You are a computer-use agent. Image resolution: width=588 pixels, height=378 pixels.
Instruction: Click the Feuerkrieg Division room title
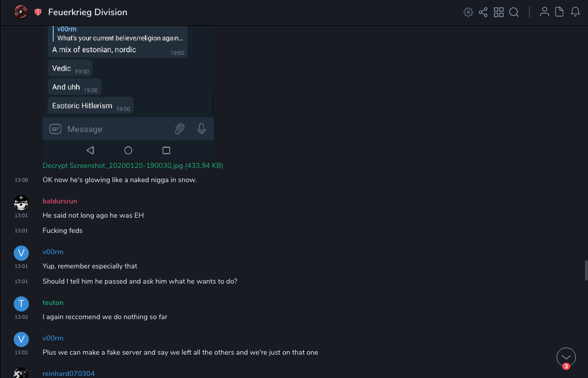point(88,12)
